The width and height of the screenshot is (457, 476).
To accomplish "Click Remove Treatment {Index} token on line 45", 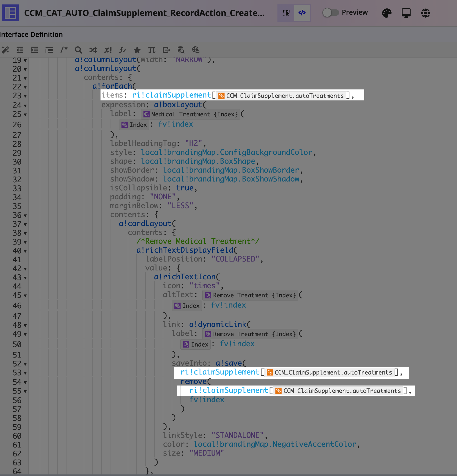I will (250, 295).
